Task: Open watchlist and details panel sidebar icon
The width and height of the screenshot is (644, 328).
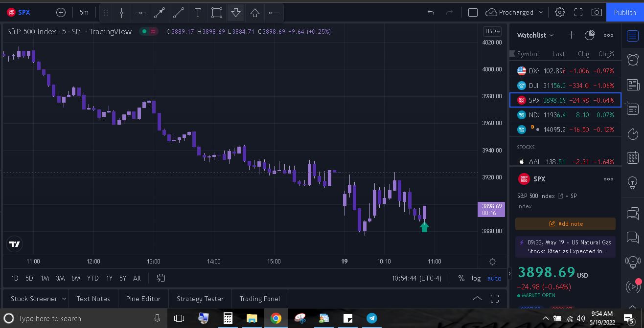Action: 633,36
